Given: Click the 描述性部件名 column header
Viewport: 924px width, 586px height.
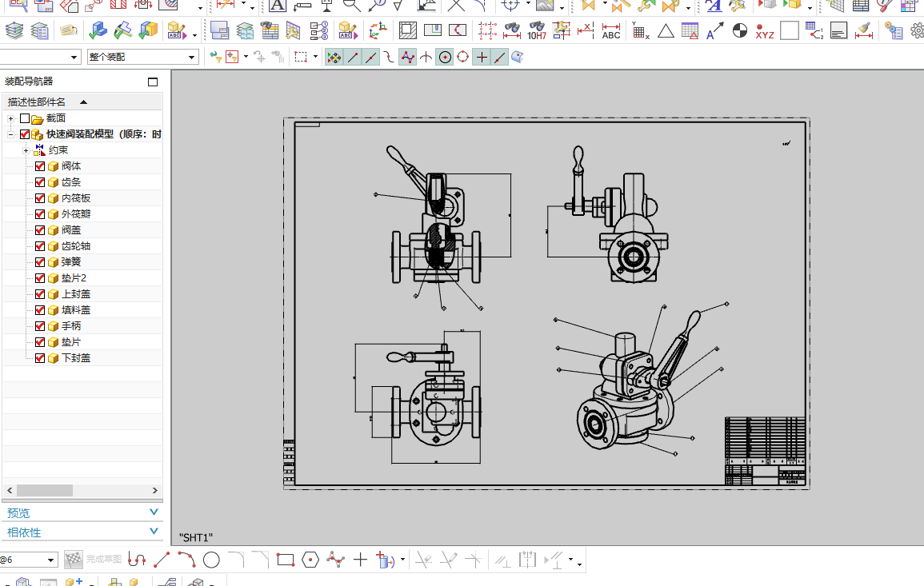Looking at the screenshot, I should 37,102.
